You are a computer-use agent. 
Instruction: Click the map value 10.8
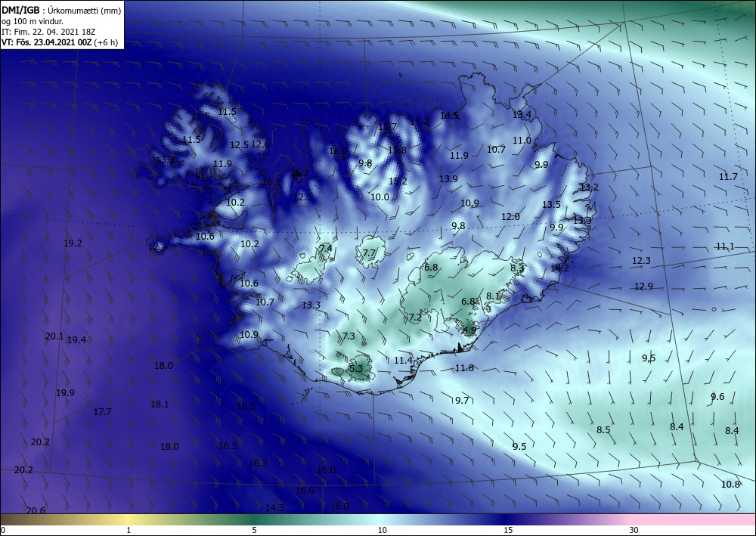click(730, 484)
